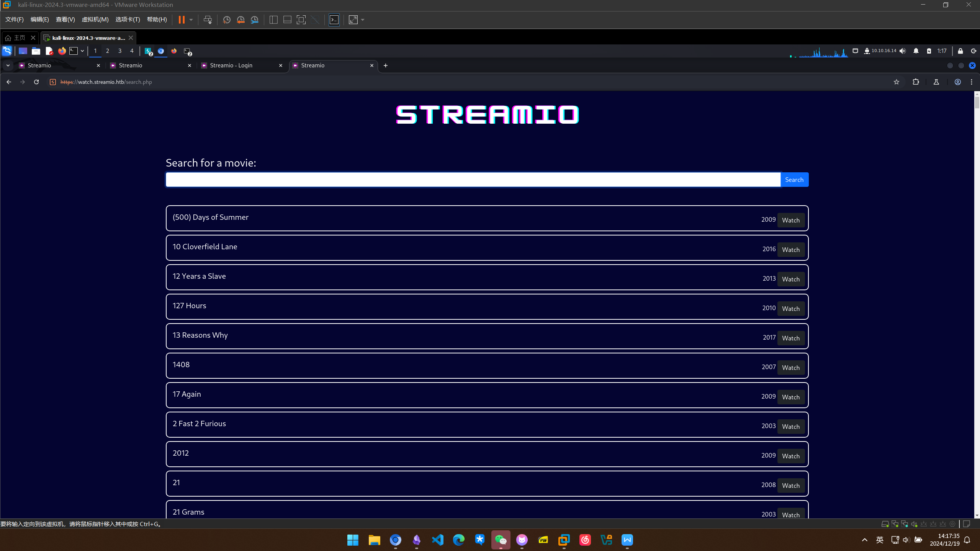Toggle the VMware sidebar library view
The width and height of the screenshot is (980, 551).
(273, 20)
